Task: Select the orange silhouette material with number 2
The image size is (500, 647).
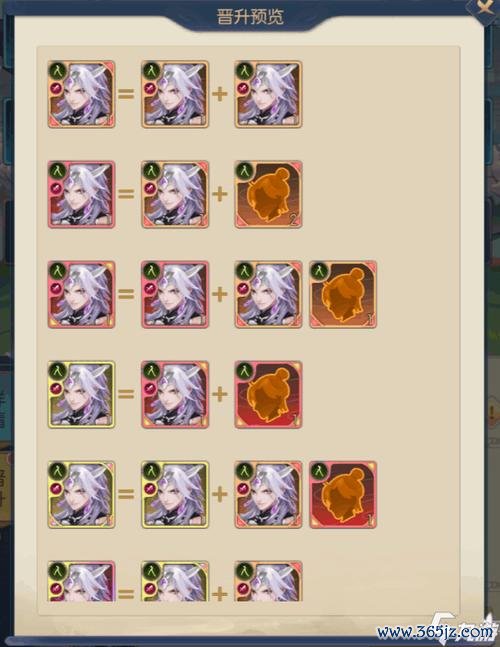Action: pyautogui.click(x=269, y=194)
